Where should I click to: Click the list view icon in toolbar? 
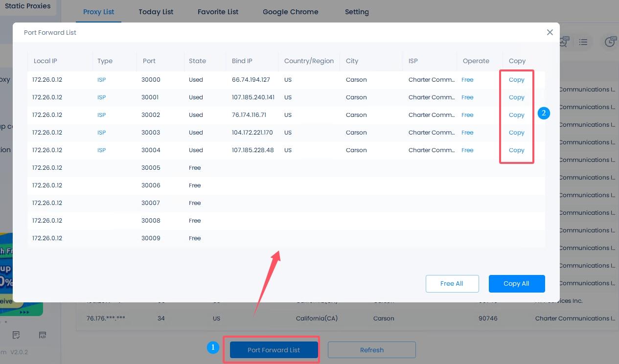click(583, 43)
